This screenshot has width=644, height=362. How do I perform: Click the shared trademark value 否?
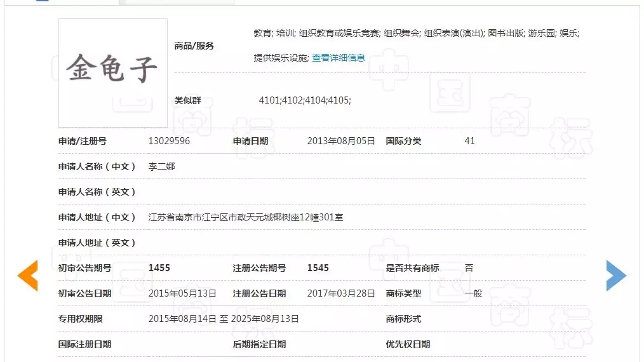[469, 268]
